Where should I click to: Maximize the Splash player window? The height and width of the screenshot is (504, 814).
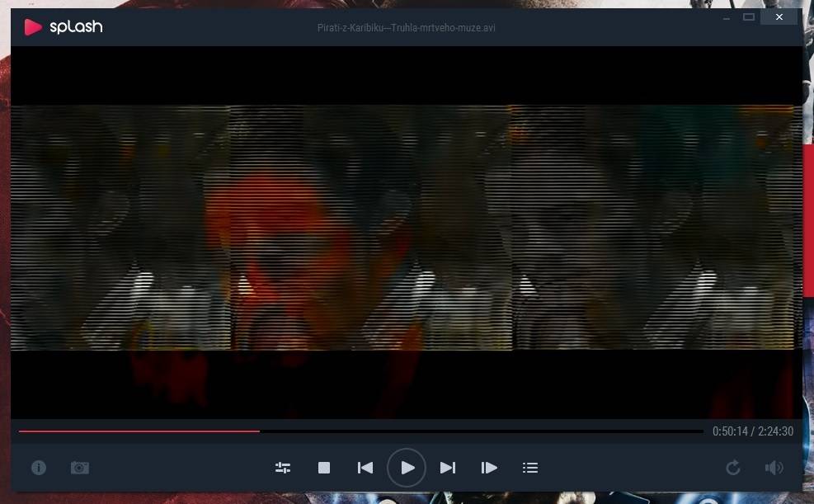pyautogui.click(x=749, y=17)
